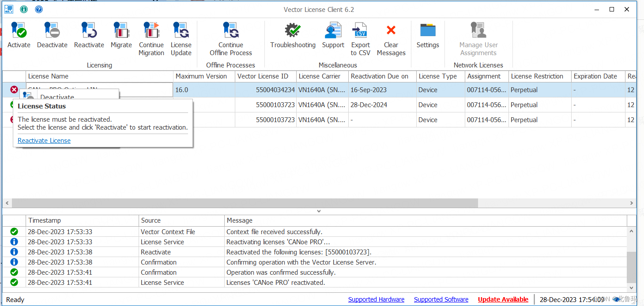Screen dimensions: 644x306
Task: Click the Update Available notification
Action: point(503,299)
